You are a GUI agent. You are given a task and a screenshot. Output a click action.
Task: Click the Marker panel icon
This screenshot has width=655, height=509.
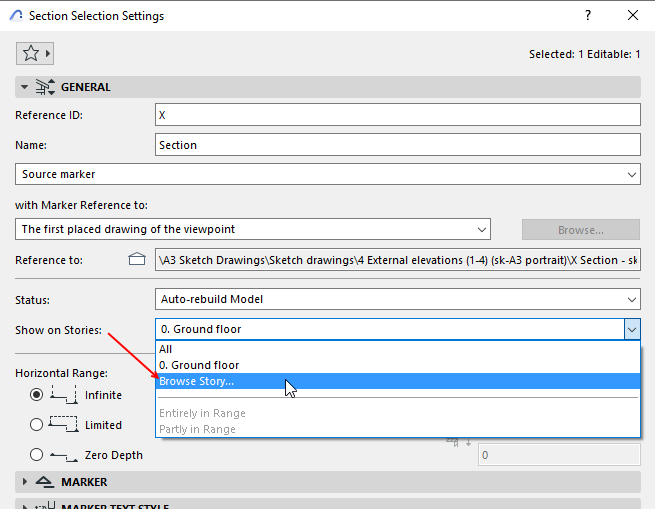pyautogui.click(x=45, y=482)
